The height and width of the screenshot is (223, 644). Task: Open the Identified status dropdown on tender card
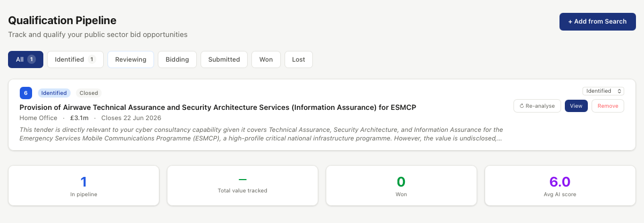pos(603,91)
